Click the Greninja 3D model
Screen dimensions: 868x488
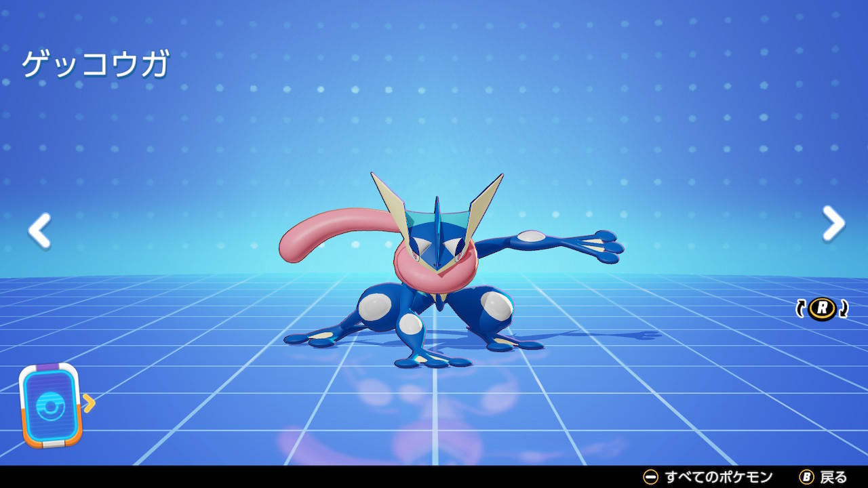(451, 271)
